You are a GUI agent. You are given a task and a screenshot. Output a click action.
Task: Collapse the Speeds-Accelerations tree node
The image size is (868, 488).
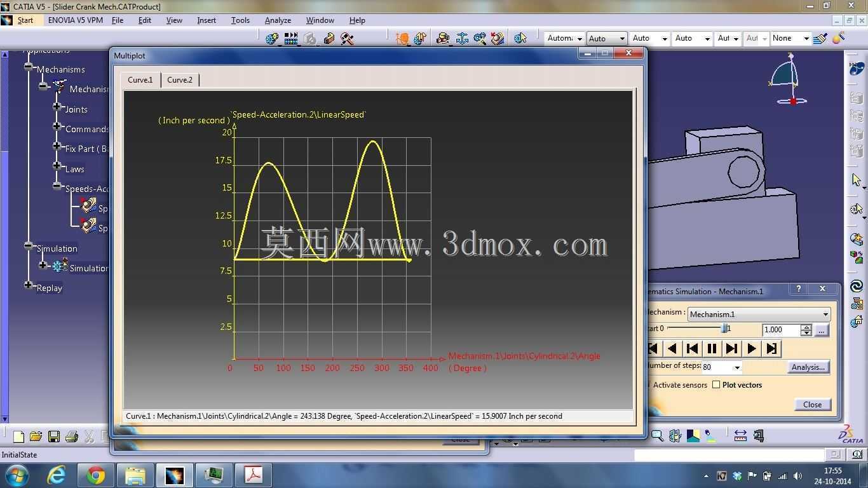pos(57,186)
